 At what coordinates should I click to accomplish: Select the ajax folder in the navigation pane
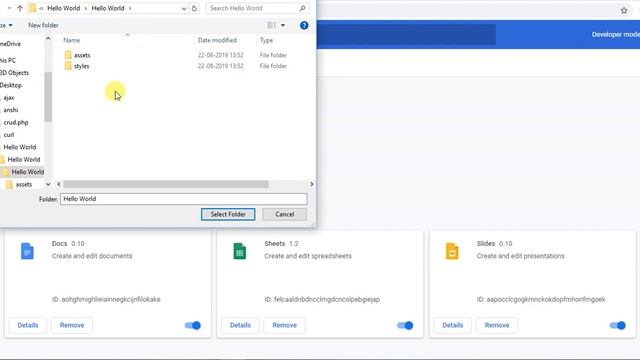coord(9,98)
